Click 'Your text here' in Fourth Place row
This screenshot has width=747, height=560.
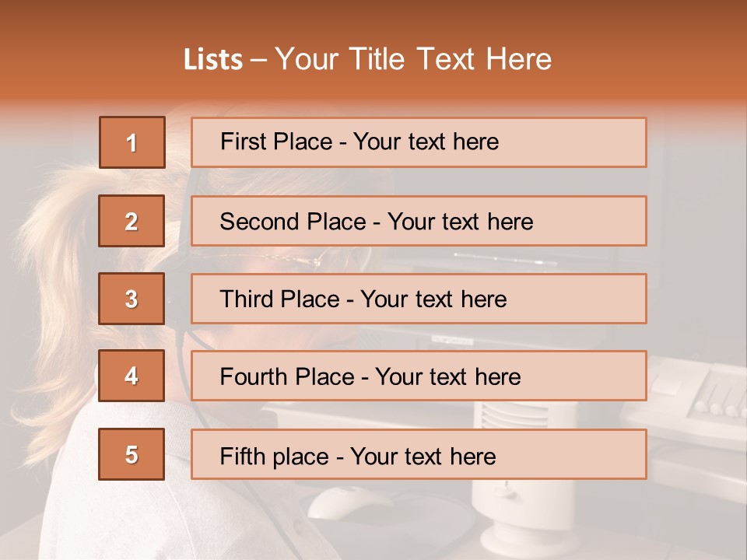(448, 376)
